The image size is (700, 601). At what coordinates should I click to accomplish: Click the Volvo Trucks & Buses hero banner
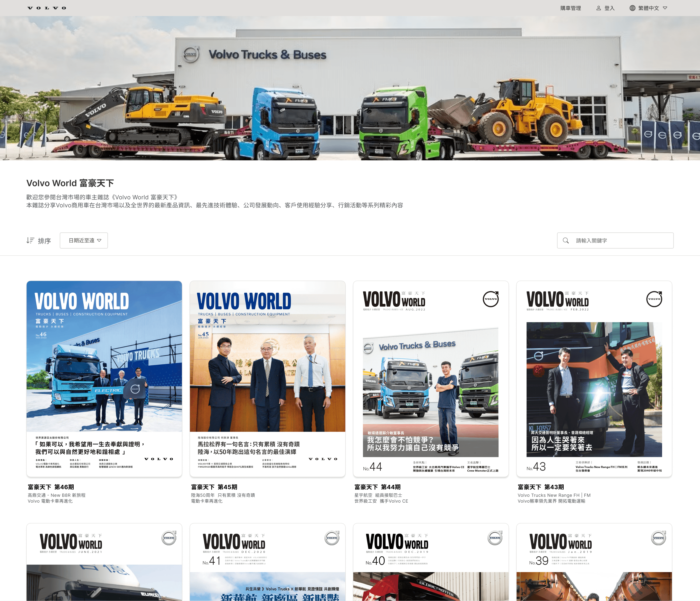[350, 88]
